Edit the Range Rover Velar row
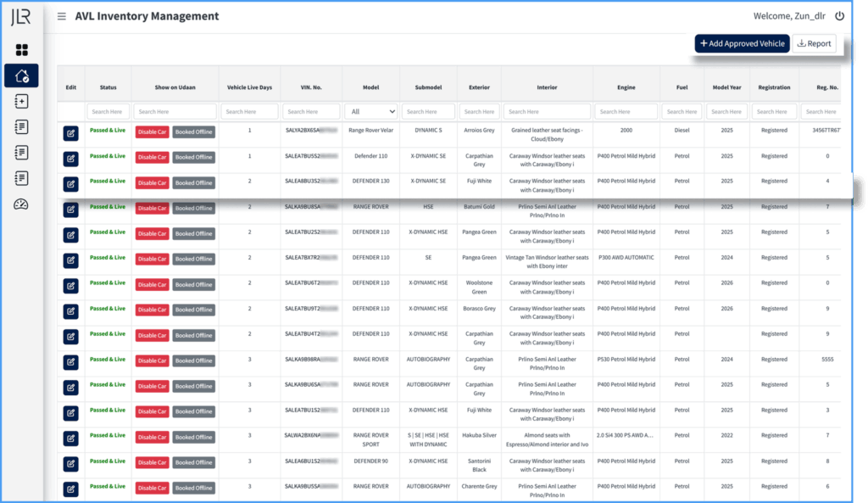868x503 pixels. click(70, 132)
